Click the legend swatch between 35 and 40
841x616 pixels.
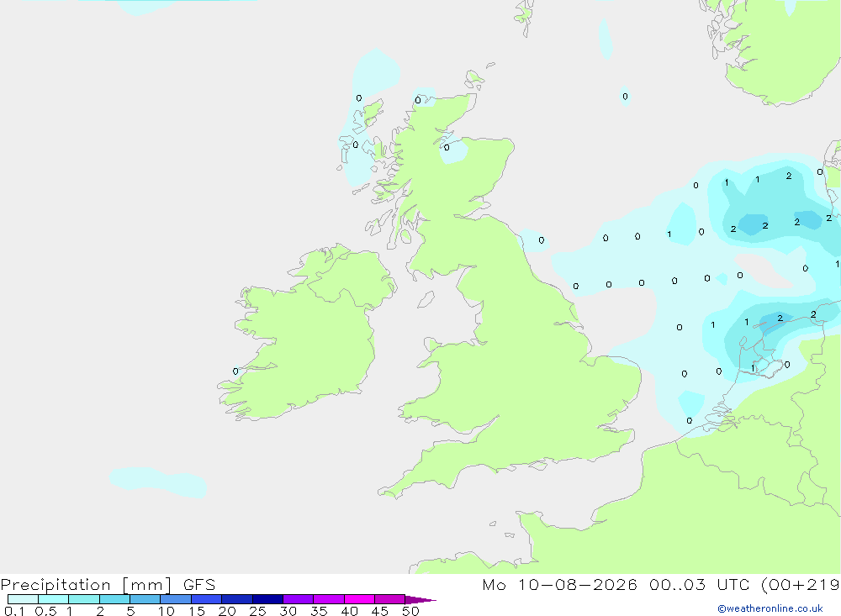click(x=329, y=599)
